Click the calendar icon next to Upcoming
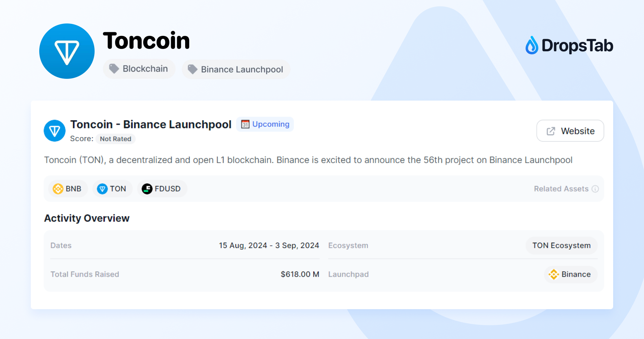 click(x=245, y=124)
